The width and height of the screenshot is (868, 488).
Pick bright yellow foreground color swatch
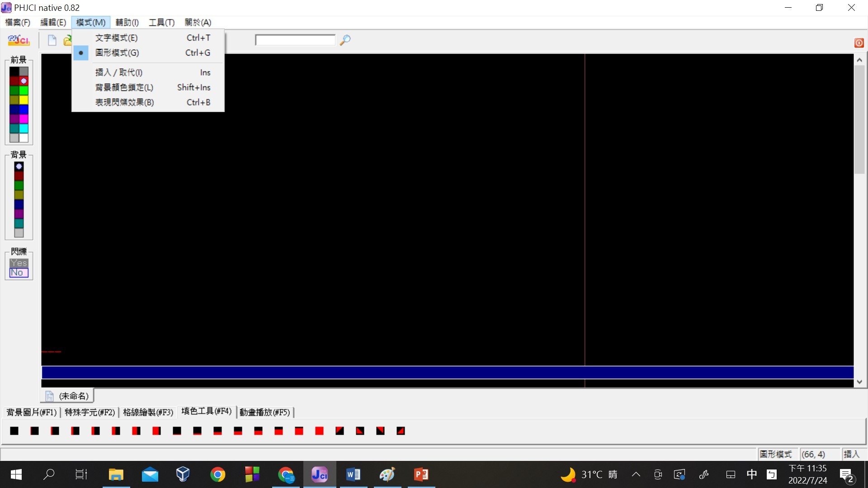tap(24, 100)
